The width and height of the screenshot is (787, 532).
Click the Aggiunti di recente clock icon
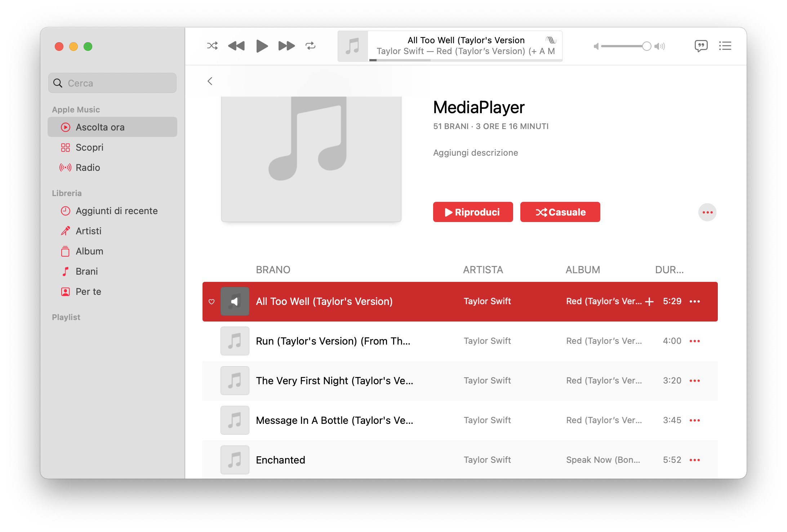point(66,211)
